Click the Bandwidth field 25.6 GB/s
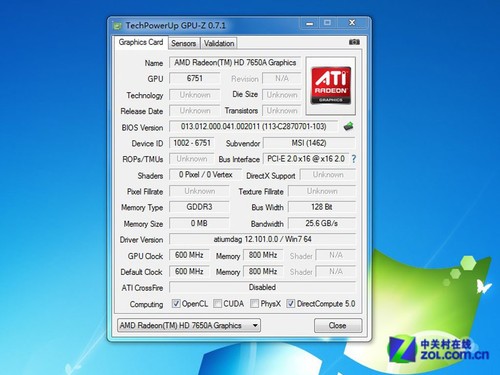This screenshot has width=500, height=375. tap(322, 223)
